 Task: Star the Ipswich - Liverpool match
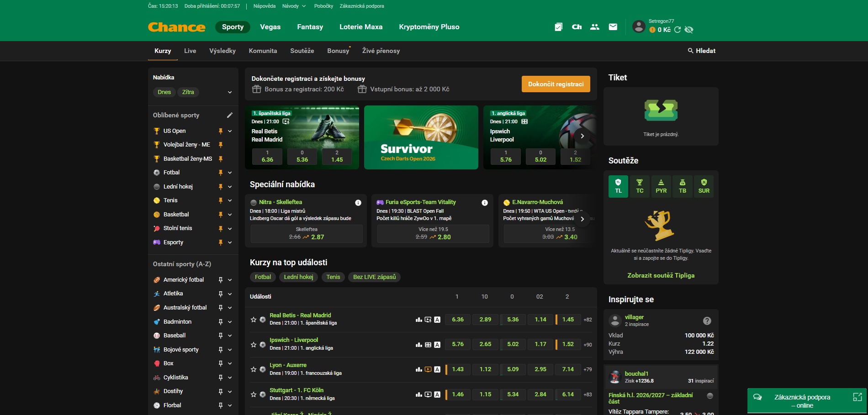click(254, 345)
